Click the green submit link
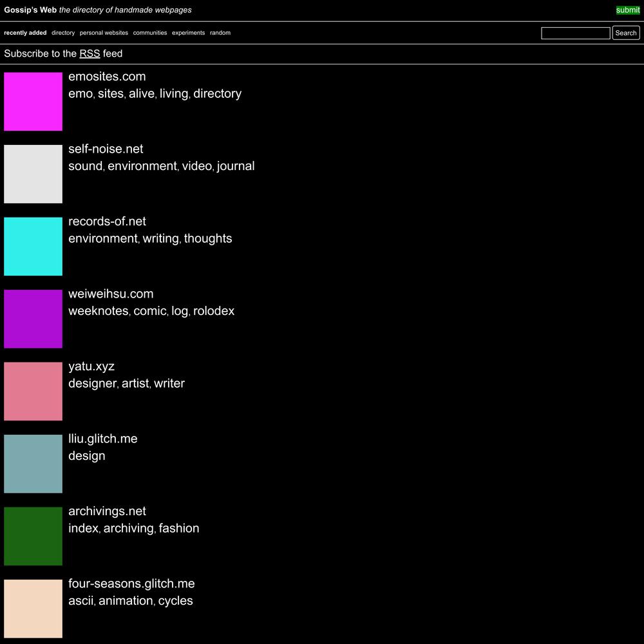 [x=627, y=10]
